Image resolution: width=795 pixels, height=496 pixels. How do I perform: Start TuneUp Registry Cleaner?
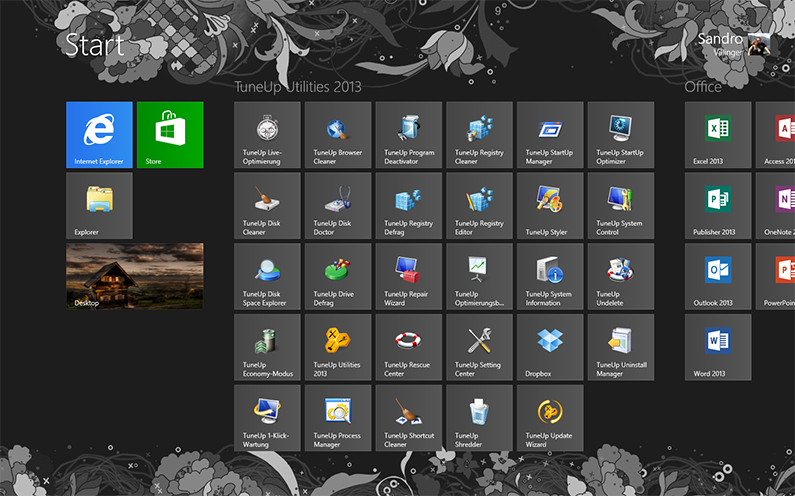pyautogui.click(x=480, y=134)
